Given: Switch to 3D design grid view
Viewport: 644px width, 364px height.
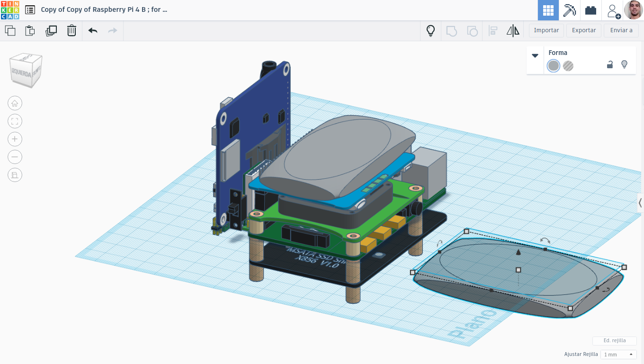Looking at the screenshot, I should coord(548,10).
